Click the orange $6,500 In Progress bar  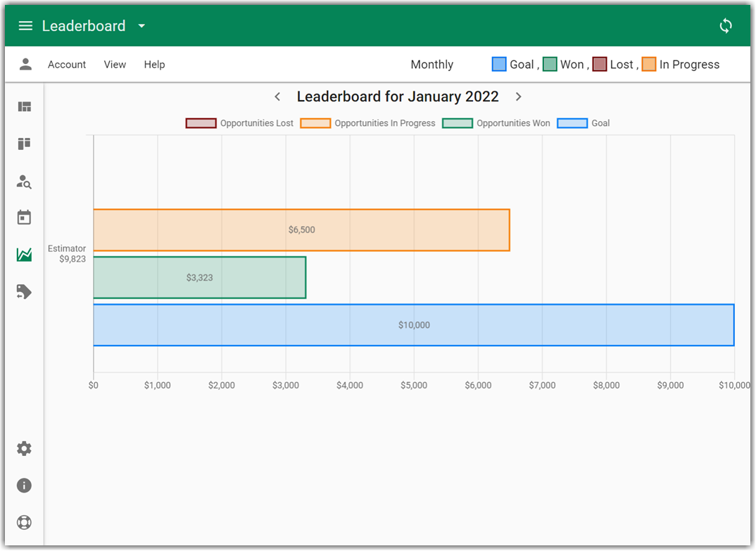coord(301,230)
